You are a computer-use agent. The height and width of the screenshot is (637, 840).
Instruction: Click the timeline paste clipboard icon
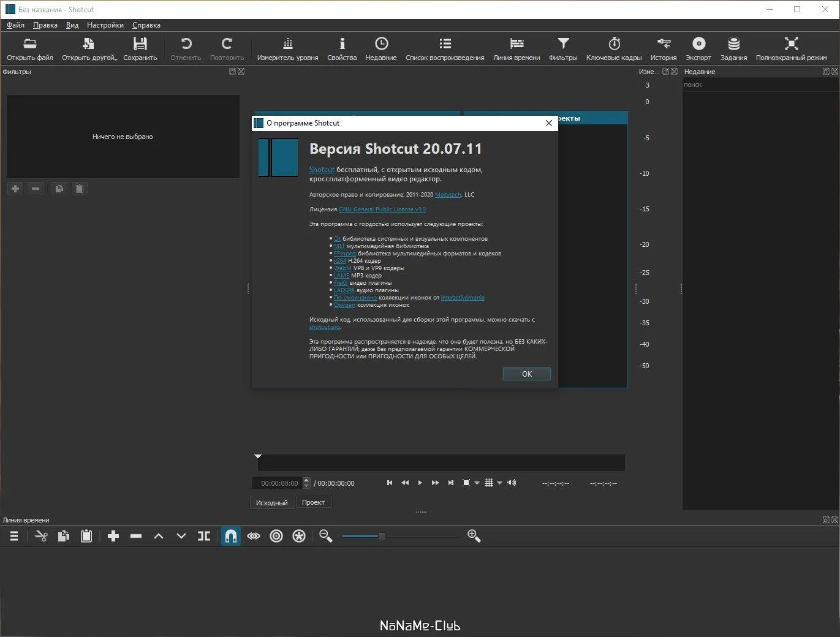[x=86, y=536]
